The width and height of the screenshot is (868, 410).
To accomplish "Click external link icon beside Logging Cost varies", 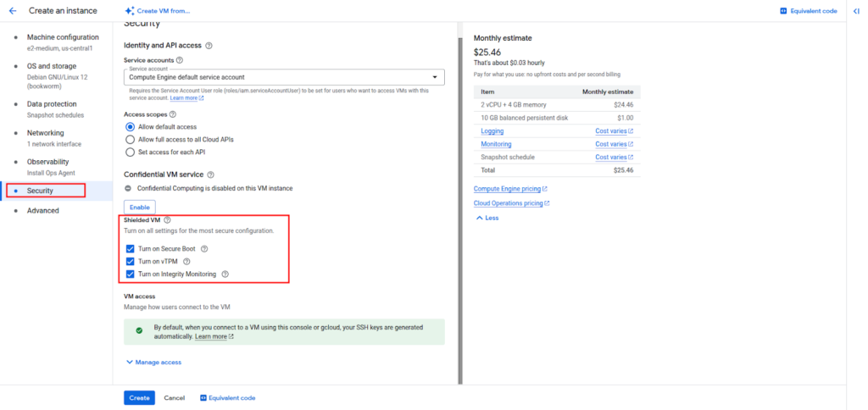I will coord(631,131).
